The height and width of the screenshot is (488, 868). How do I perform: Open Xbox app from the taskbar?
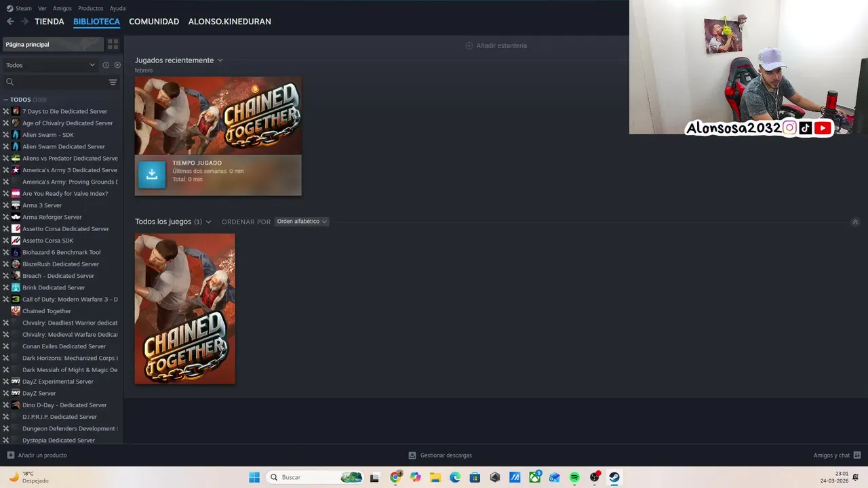point(534,477)
